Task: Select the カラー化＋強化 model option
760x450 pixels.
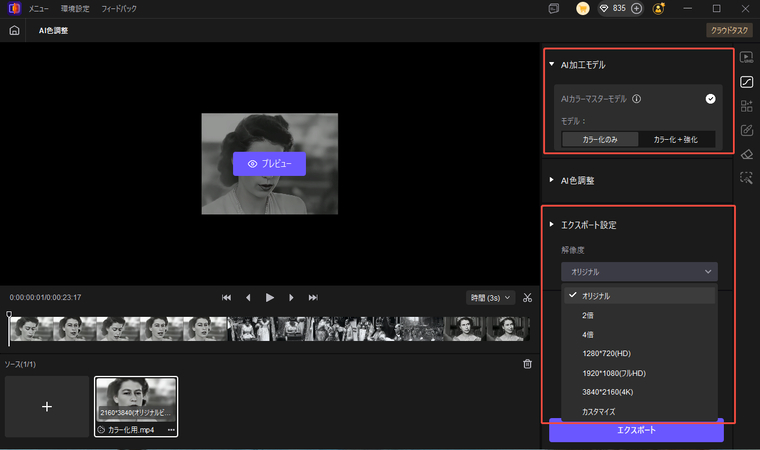Action: click(676, 139)
